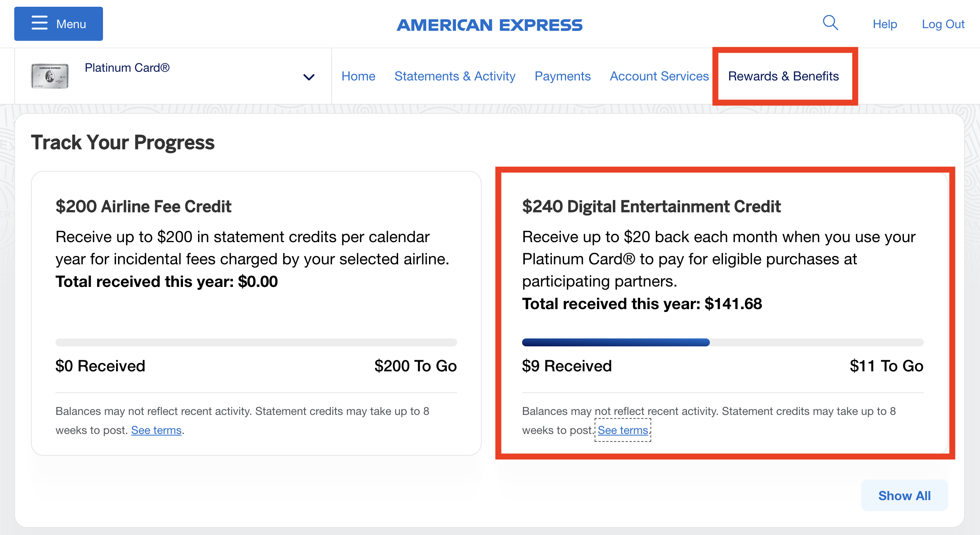980x535 pixels.
Task: Open the Account Services tab
Action: coord(659,76)
